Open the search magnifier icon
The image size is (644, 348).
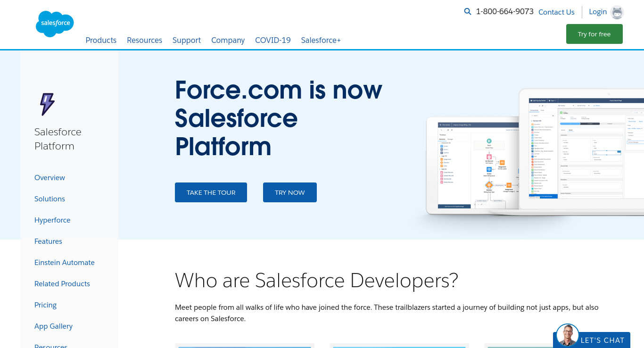click(468, 12)
